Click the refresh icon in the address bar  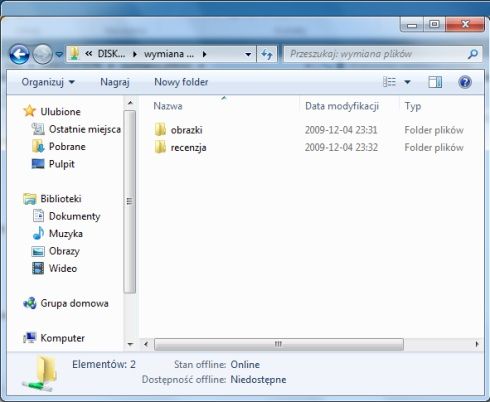[x=267, y=54]
